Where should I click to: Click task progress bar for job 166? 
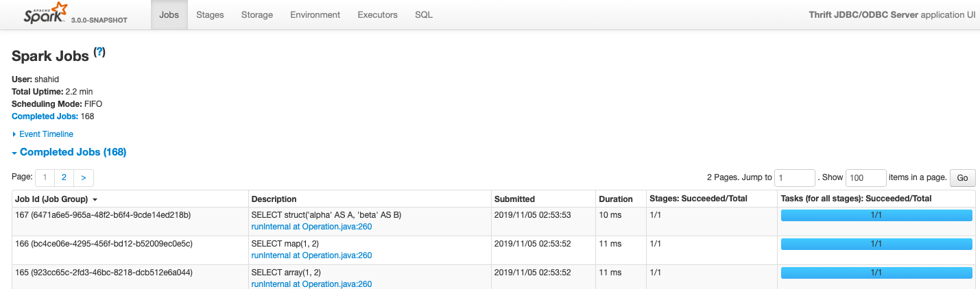(876, 244)
